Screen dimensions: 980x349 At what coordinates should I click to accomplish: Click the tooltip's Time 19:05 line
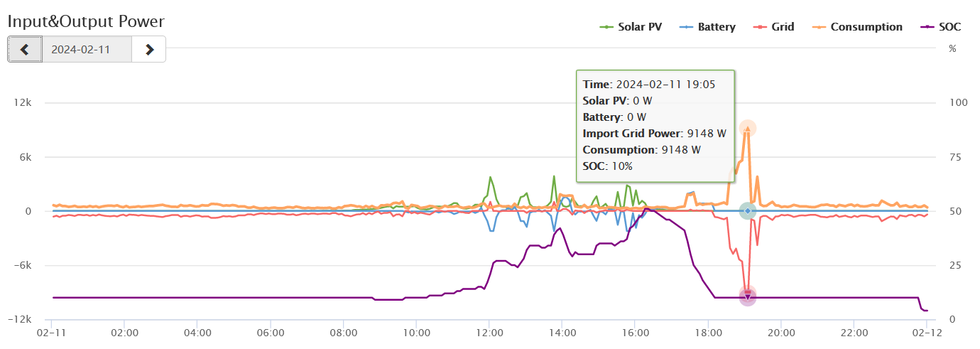click(649, 84)
